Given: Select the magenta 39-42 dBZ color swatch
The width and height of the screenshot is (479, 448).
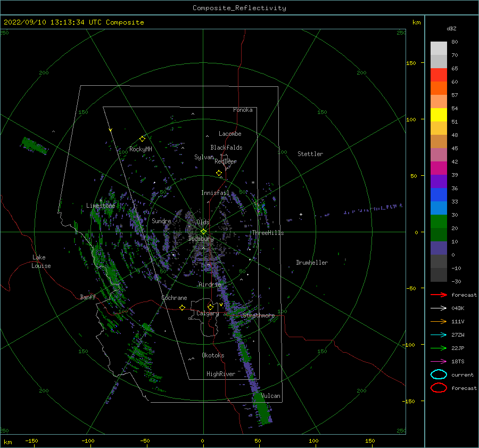Looking at the screenshot, I should click(439, 168).
